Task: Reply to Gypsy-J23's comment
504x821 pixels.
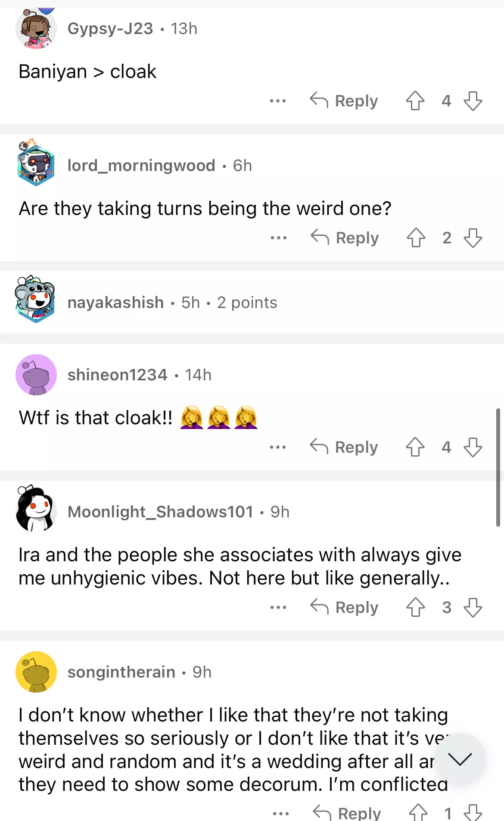Action: tap(344, 101)
